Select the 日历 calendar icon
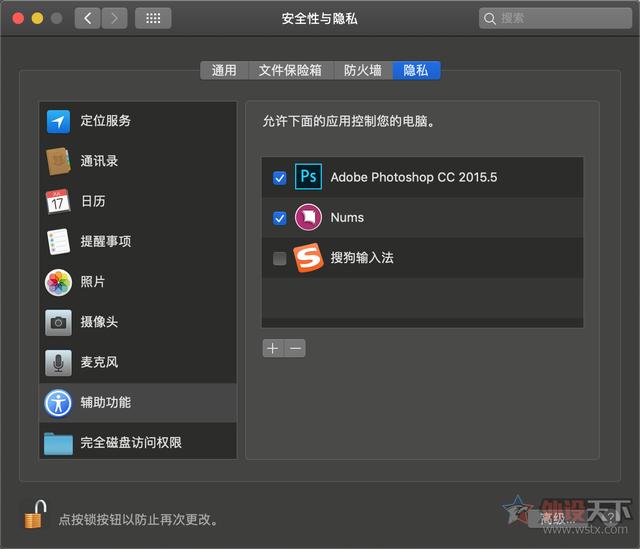 pos(58,201)
